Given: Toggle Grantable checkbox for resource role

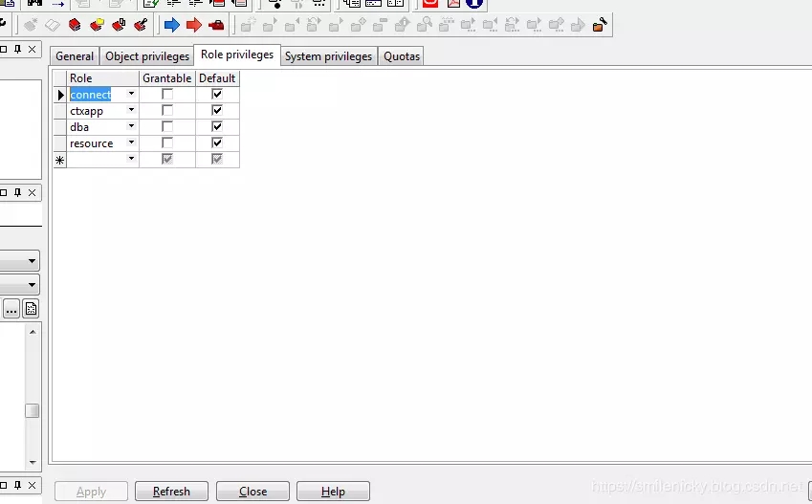Looking at the screenshot, I should click(167, 142).
